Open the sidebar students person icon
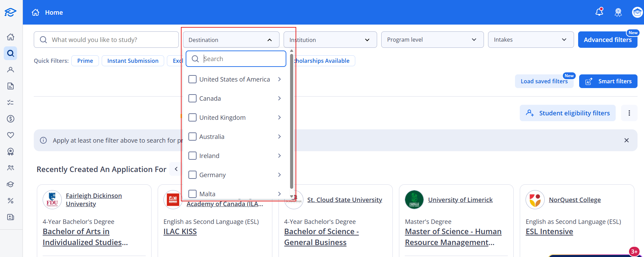The width and height of the screenshot is (644, 257). click(11, 70)
